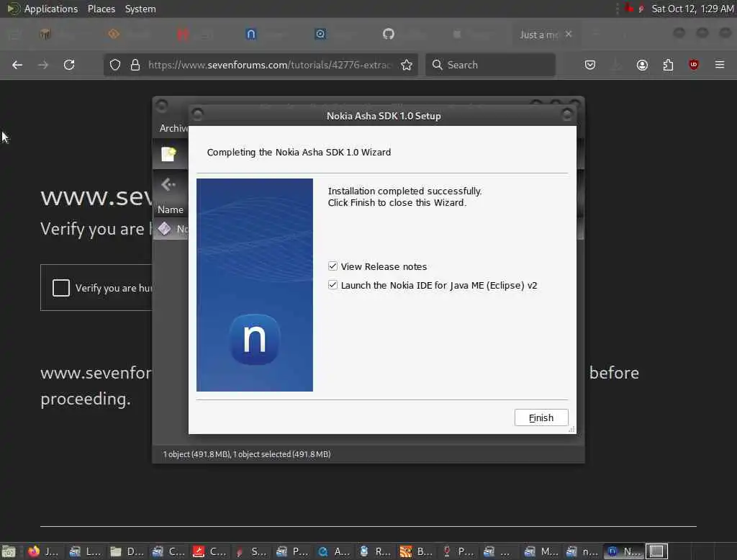Open the Firefox extensions puzzle icon

[668, 65]
